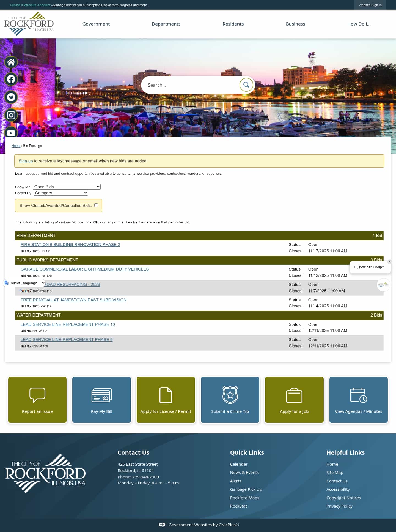Image resolution: width=396 pixels, height=532 pixels.
Task: Click the footer Rockford logo
Action: click(45, 473)
